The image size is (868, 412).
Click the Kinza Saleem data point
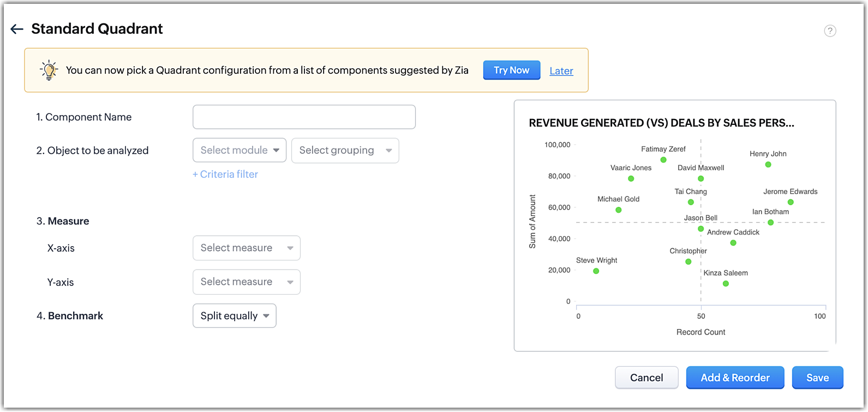(x=726, y=284)
